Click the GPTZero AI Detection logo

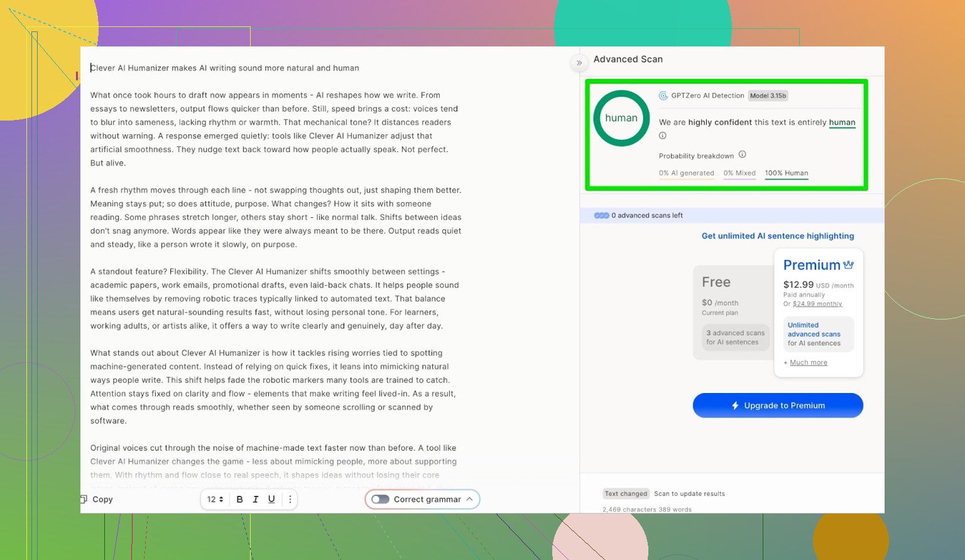[663, 95]
